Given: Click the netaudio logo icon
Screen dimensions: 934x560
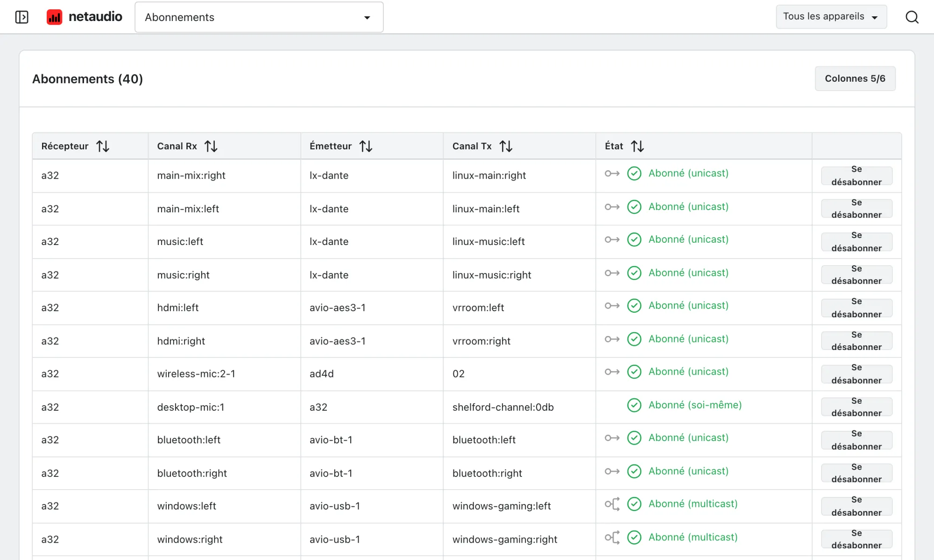Looking at the screenshot, I should [x=54, y=17].
